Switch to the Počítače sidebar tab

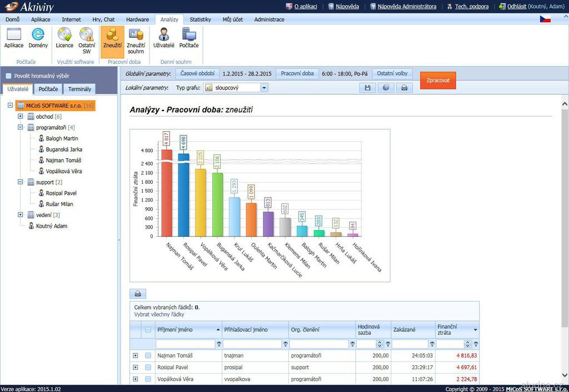click(x=48, y=89)
